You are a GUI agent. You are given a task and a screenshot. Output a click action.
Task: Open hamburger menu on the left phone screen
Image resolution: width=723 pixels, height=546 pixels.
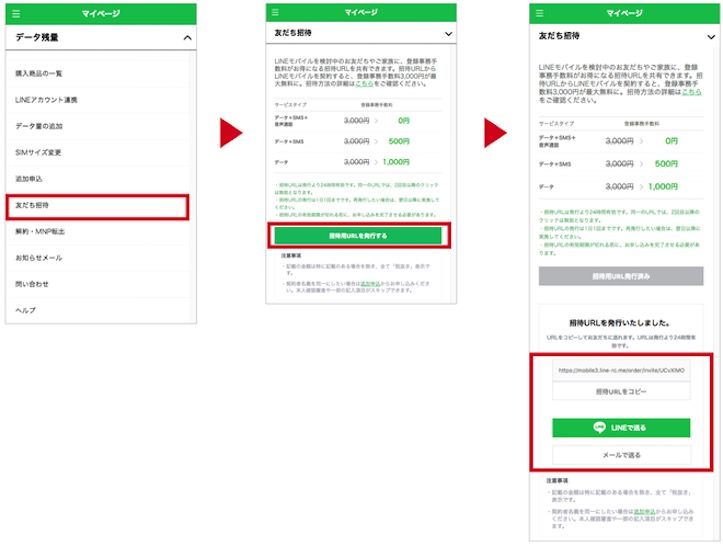pyautogui.click(x=15, y=12)
